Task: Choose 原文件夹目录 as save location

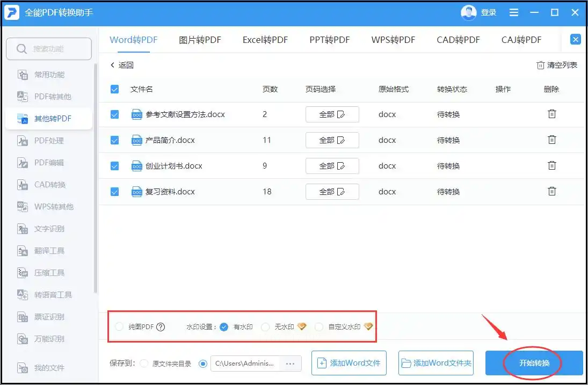Action: [144, 364]
